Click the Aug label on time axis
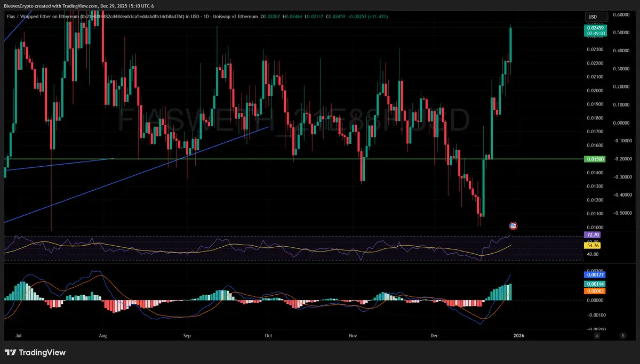Viewport: 640px width, 364px height. 103,336
